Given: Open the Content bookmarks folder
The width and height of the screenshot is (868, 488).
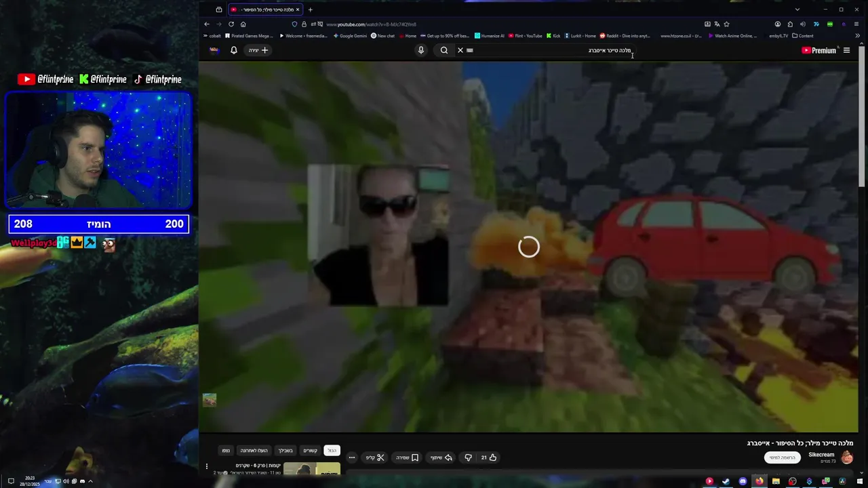Looking at the screenshot, I should (803, 36).
